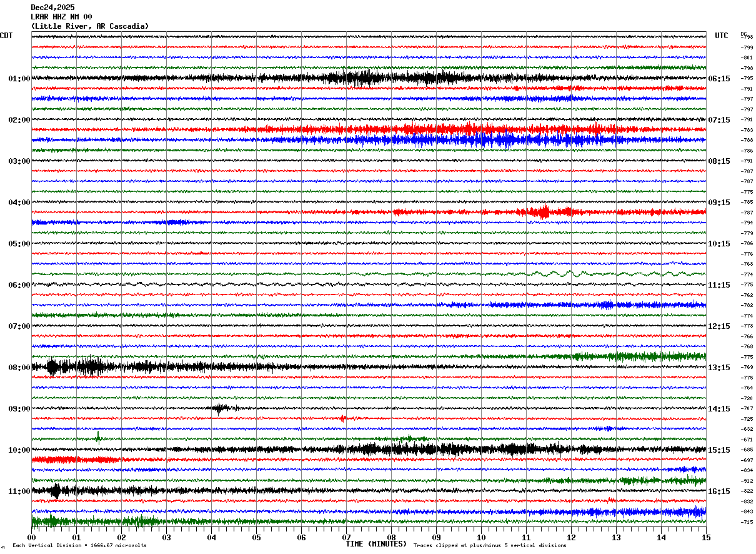Click minute tick 15 on time axis
Viewport: 756px width, 554px height.
[x=706, y=537]
